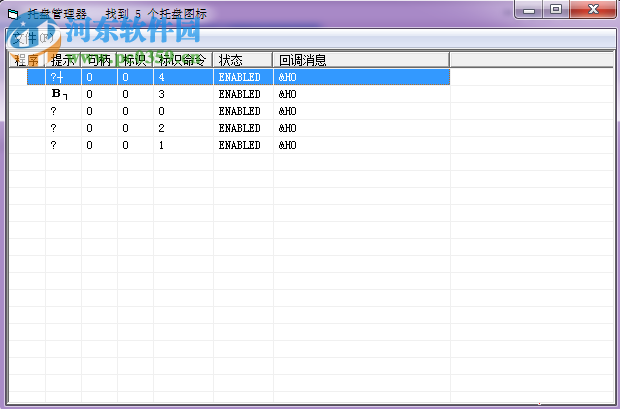Sort by the 提示 column header
620x410 pixels.
tap(63, 60)
